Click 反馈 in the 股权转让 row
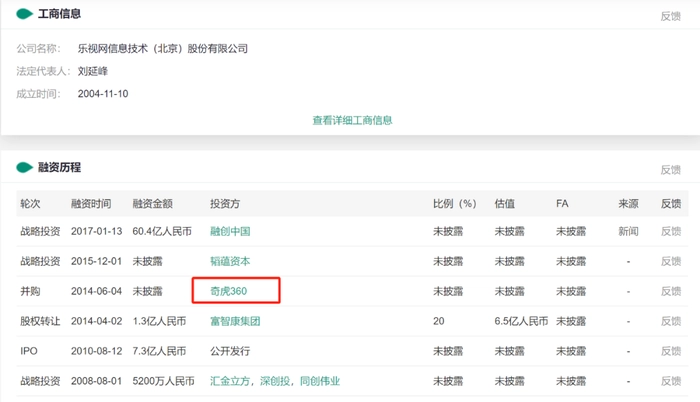The width and height of the screenshot is (700, 402). tap(670, 321)
